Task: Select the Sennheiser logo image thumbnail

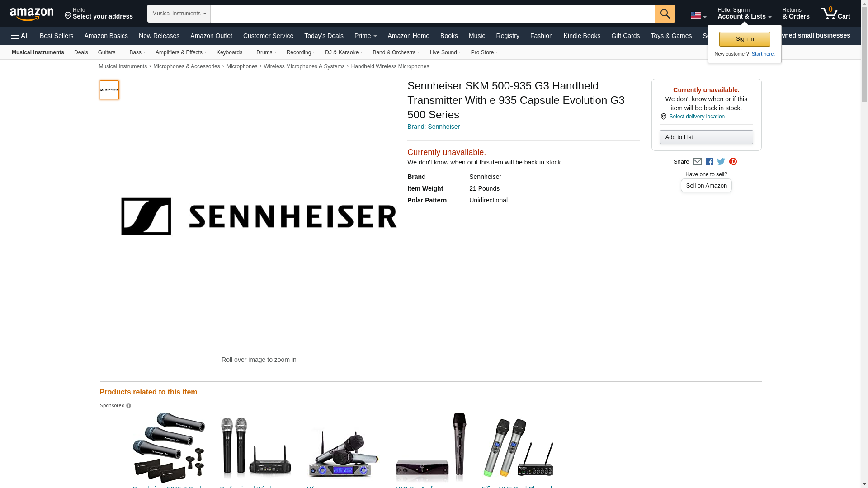Action: [109, 90]
